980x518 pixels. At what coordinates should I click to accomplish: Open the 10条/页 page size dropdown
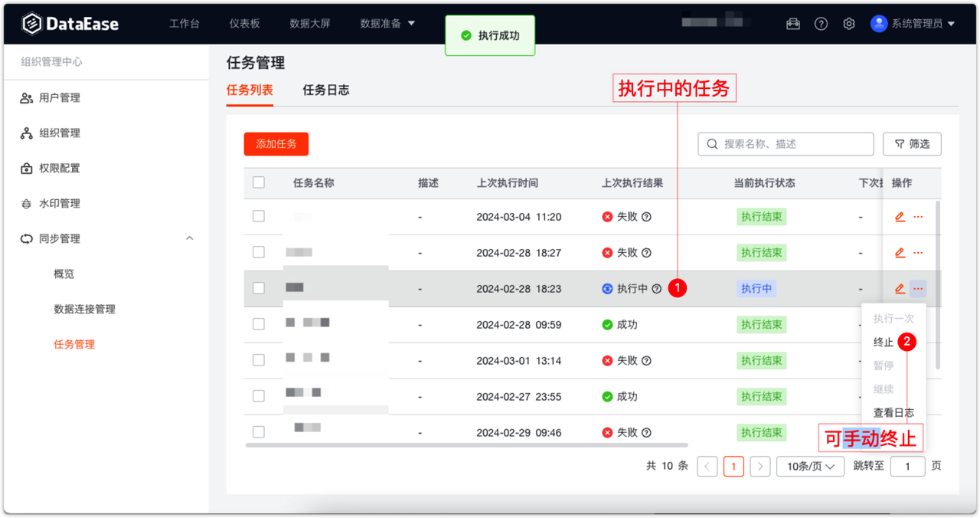click(810, 466)
